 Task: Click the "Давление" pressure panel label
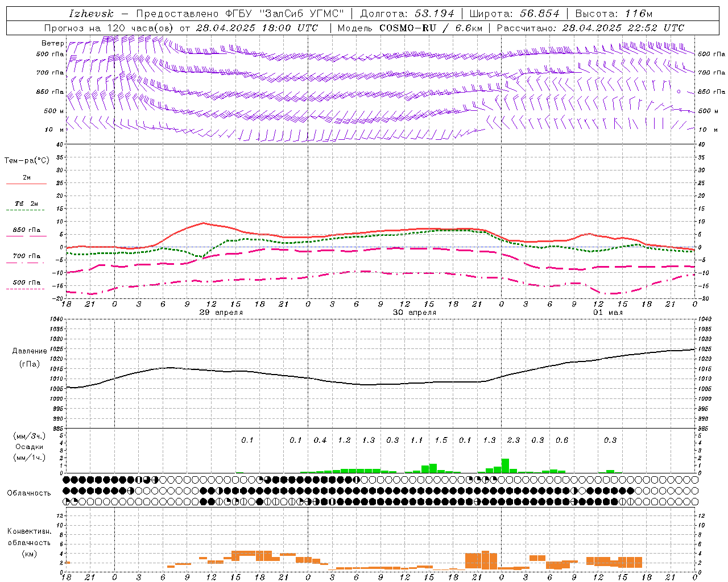30,351
